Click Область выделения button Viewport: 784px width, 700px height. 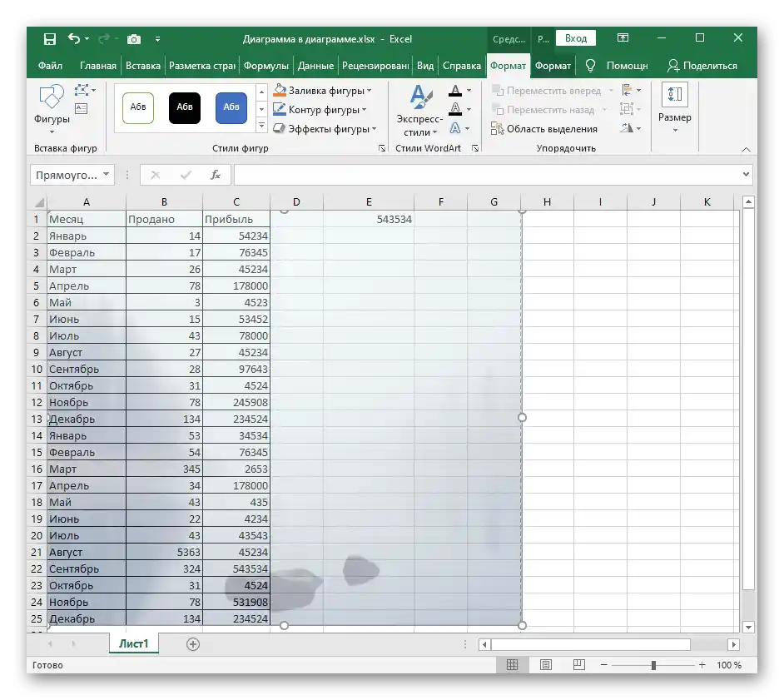tap(544, 129)
